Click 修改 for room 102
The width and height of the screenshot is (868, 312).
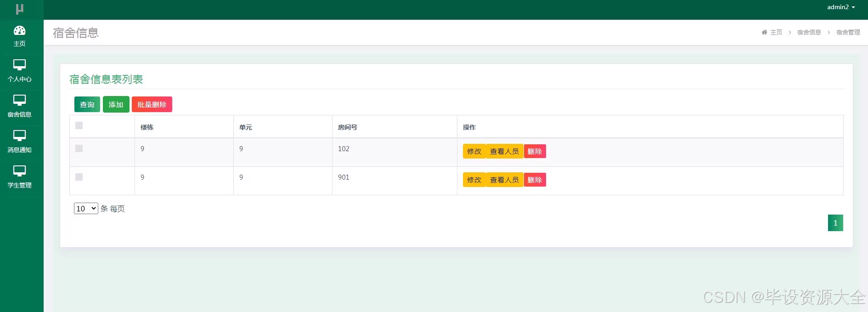point(474,151)
